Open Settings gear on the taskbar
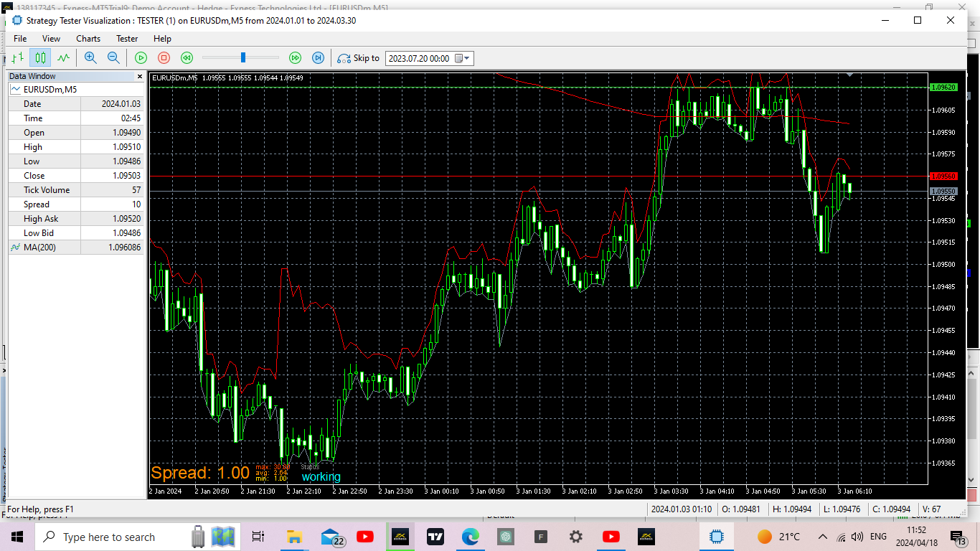 tap(575, 537)
